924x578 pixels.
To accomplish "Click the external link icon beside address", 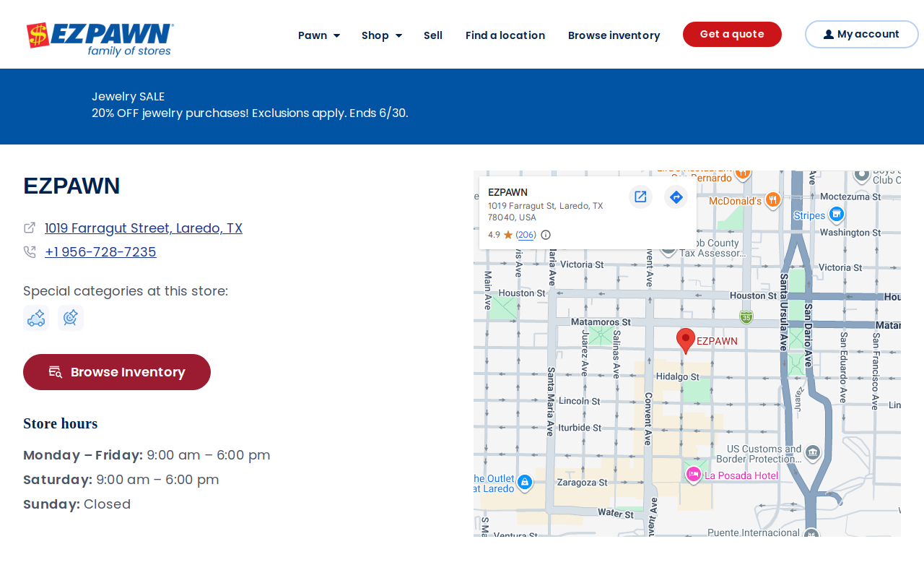I will click(x=30, y=228).
